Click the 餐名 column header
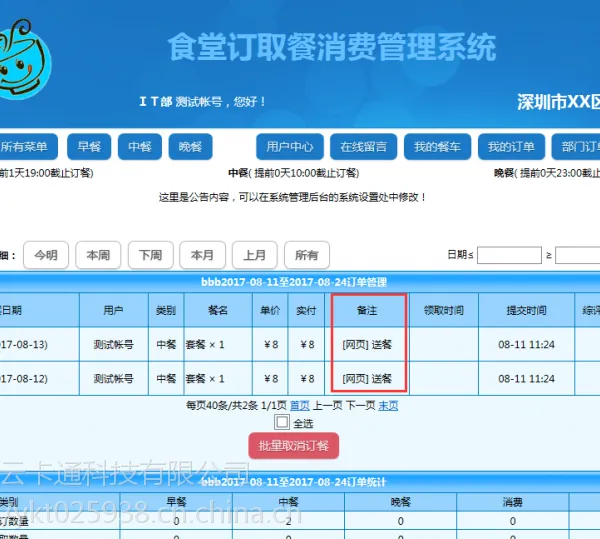Viewport: 600px width, 539px height. point(218,310)
